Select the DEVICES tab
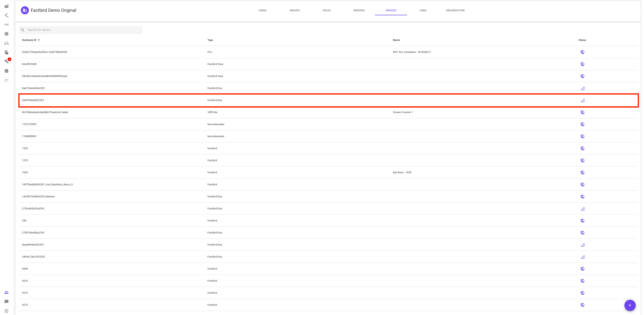 [x=391, y=11]
